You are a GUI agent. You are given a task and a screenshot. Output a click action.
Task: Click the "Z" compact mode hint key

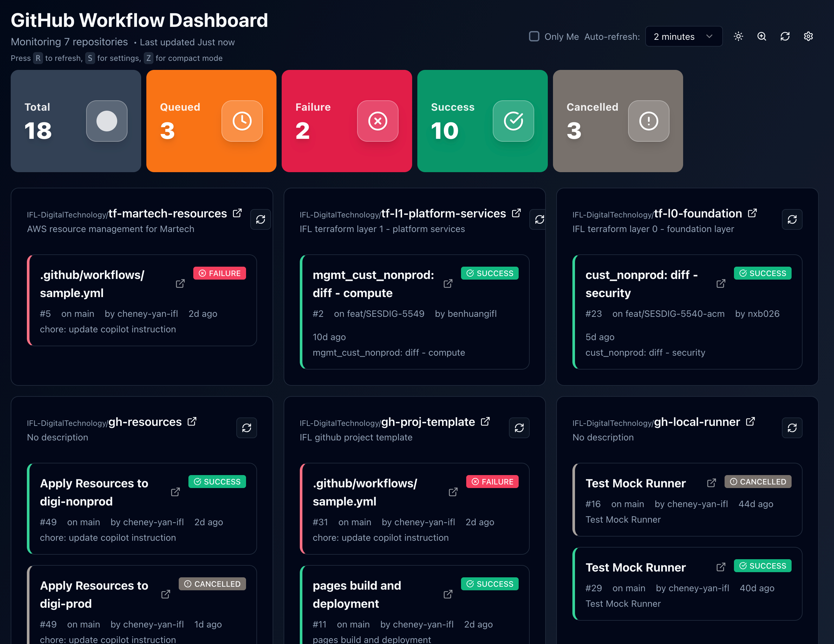pyautogui.click(x=148, y=58)
